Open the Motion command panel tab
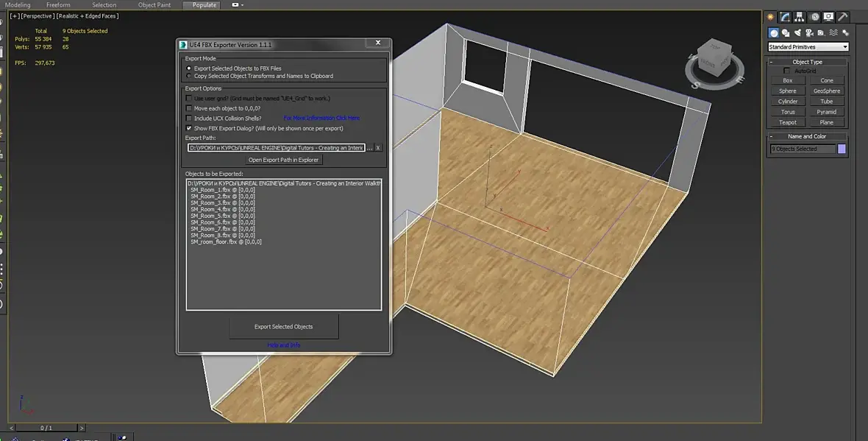The image size is (868, 441). point(814,17)
